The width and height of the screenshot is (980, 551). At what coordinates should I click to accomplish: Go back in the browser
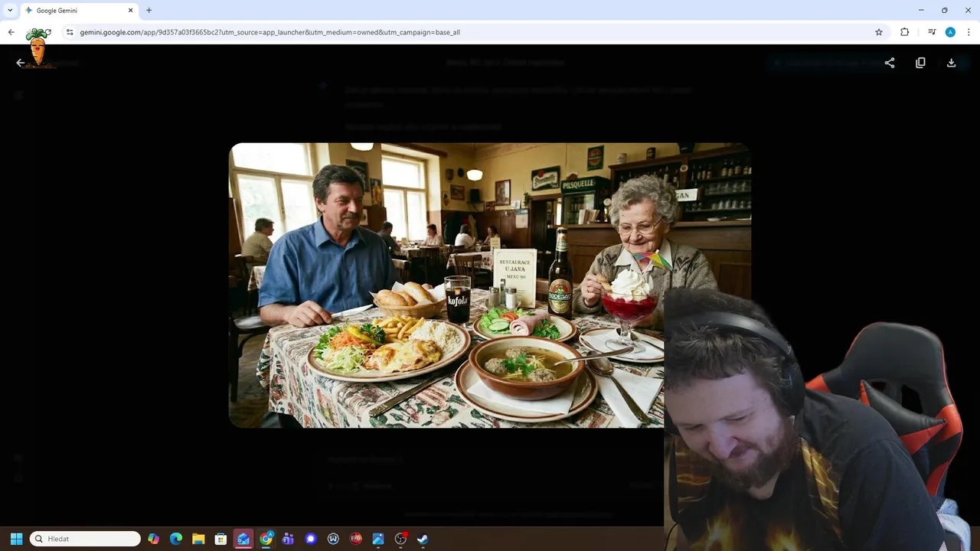pos(11,32)
